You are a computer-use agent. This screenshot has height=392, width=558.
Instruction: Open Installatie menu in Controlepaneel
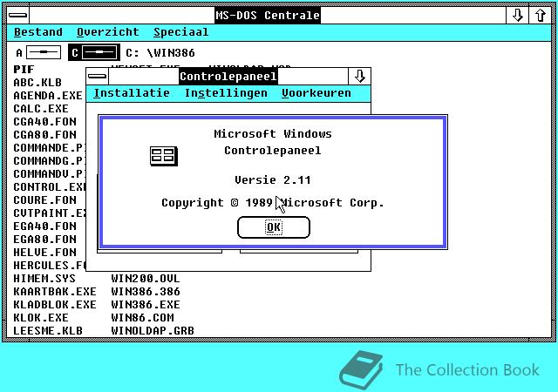click(132, 93)
